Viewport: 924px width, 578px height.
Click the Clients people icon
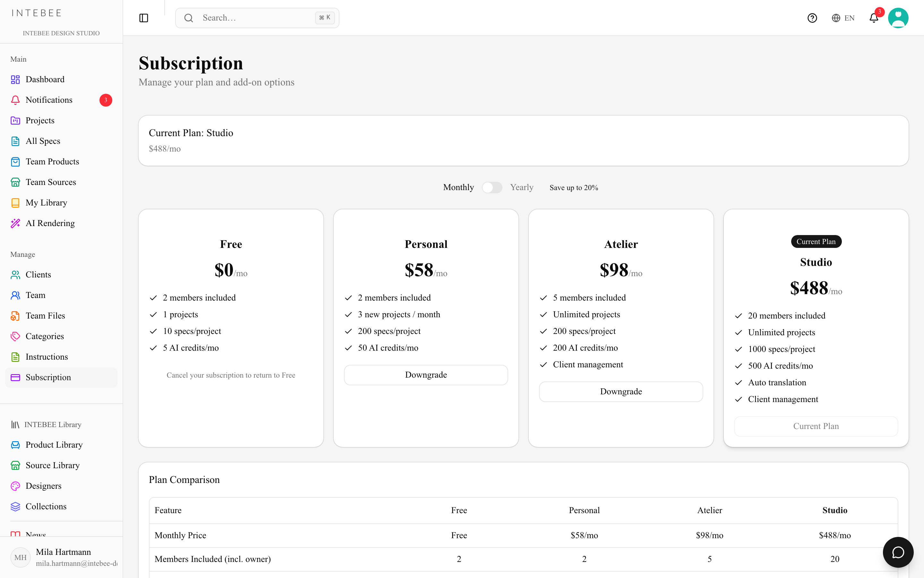(x=15, y=275)
